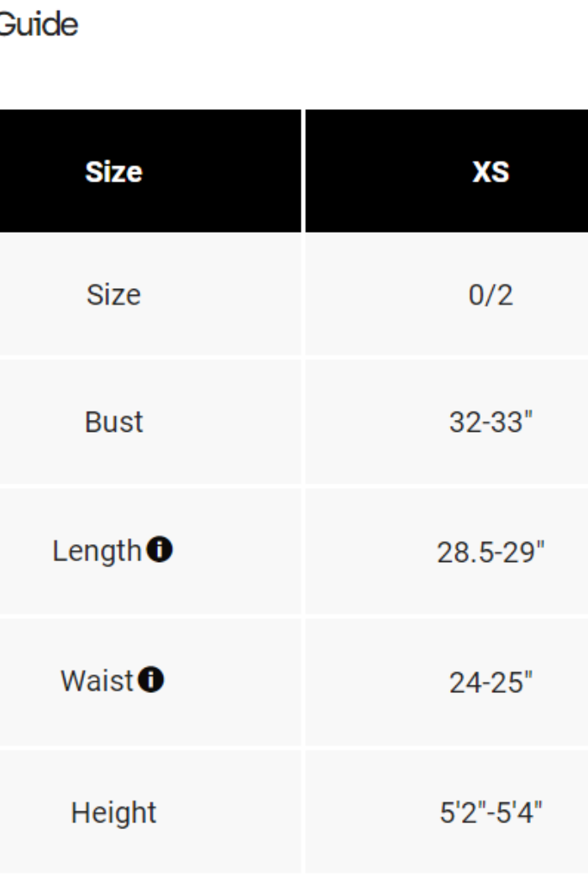Click the Size row label below the header
Image resolution: width=588 pixels, height=882 pixels.
click(114, 295)
